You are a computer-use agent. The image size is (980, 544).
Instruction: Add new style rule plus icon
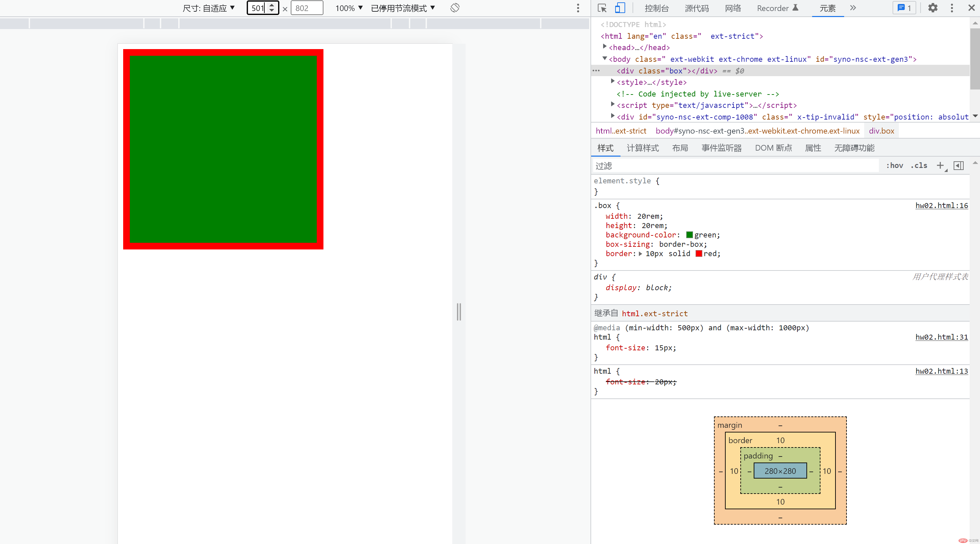[940, 166]
